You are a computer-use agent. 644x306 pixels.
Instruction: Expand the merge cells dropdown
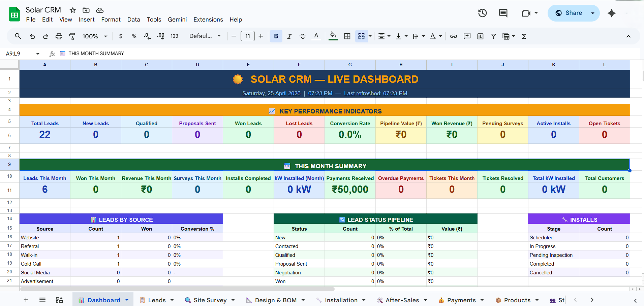click(x=369, y=36)
